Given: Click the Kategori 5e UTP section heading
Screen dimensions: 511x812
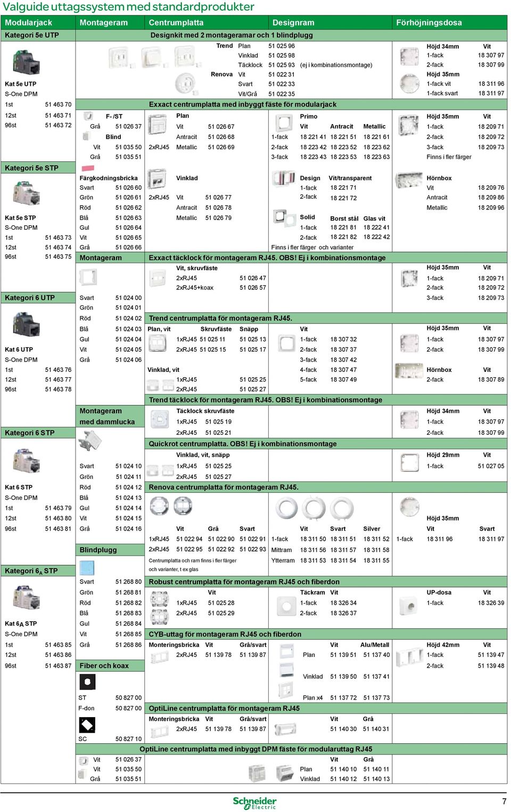Looking at the screenshot, I should 32,35.
